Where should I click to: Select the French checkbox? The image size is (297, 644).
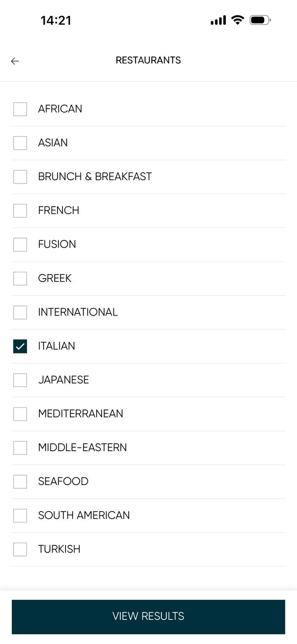(x=20, y=211)
